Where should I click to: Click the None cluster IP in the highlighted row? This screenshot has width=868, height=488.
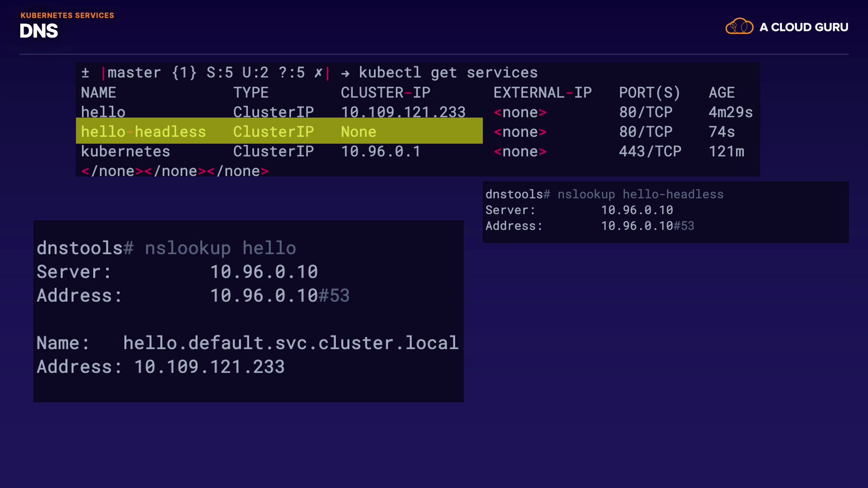click(358, 132)
